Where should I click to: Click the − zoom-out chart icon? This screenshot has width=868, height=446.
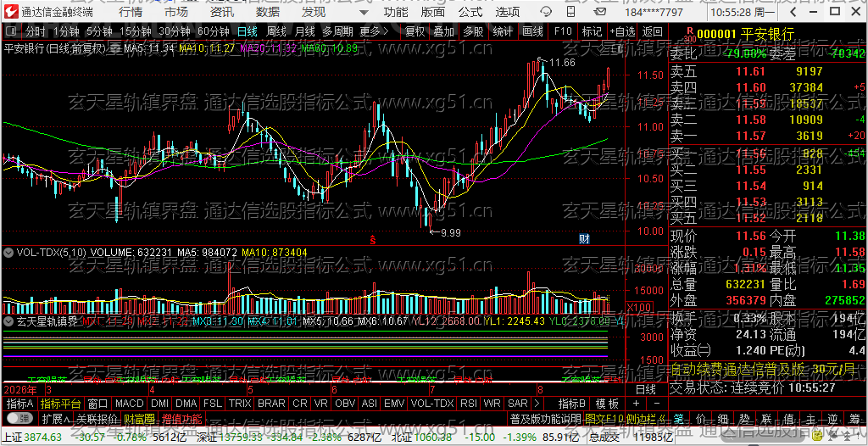tap(657, 403)
